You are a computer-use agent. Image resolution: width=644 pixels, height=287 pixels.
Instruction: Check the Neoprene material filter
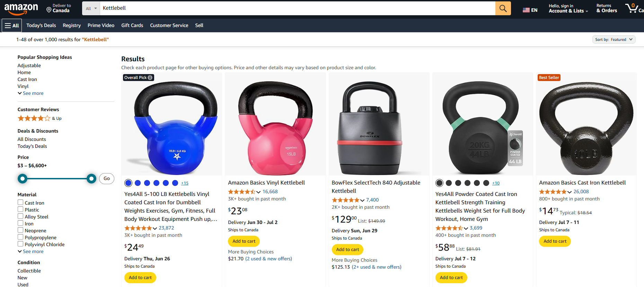coord(20,230)
